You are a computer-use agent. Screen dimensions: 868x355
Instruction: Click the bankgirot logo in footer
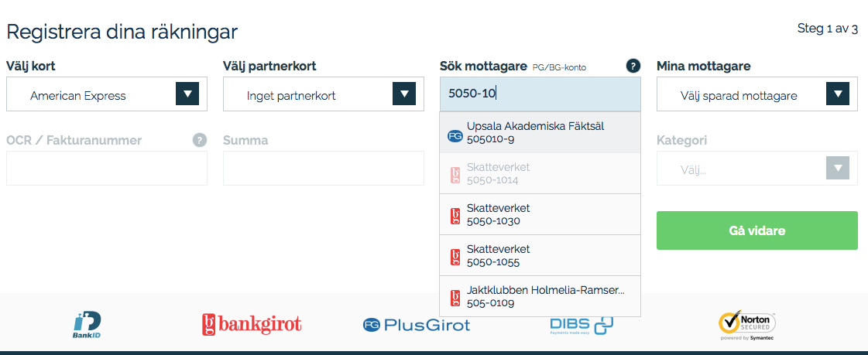coord(252,324)
